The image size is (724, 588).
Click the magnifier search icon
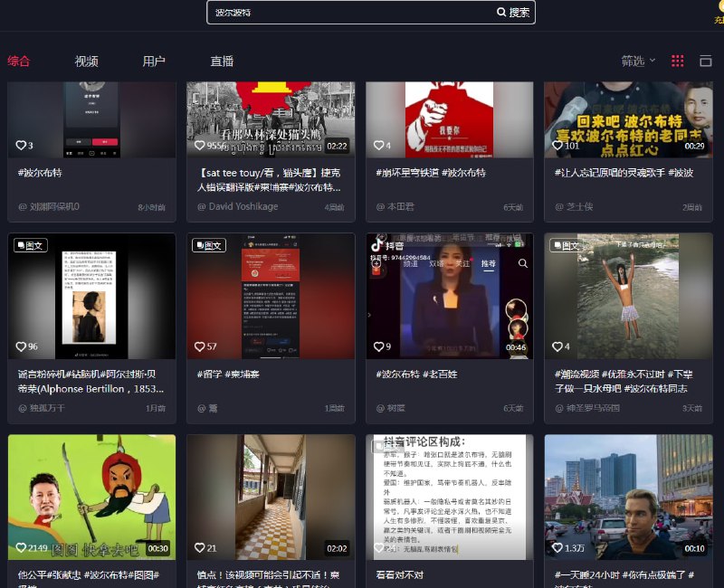[x=501, y=12]
